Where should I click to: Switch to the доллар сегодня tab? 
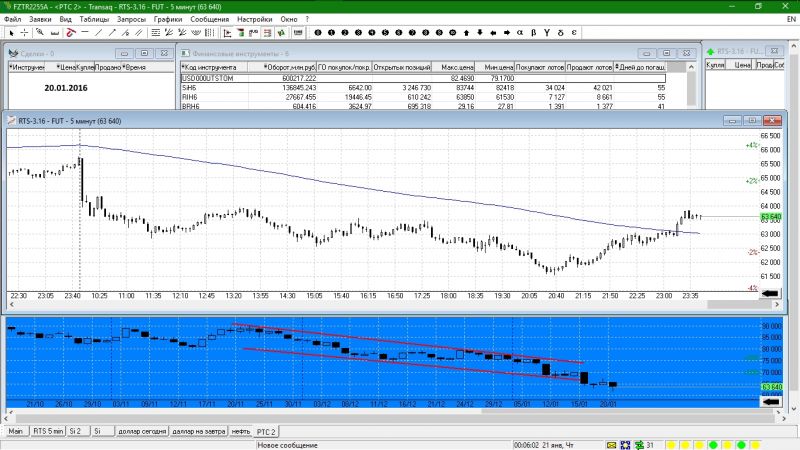click(x=142, y=431)
